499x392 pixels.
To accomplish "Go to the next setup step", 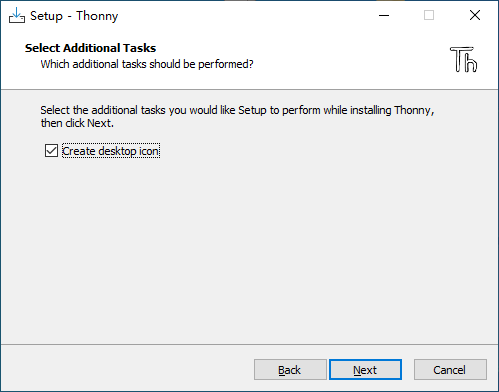I will pos(365,370).
